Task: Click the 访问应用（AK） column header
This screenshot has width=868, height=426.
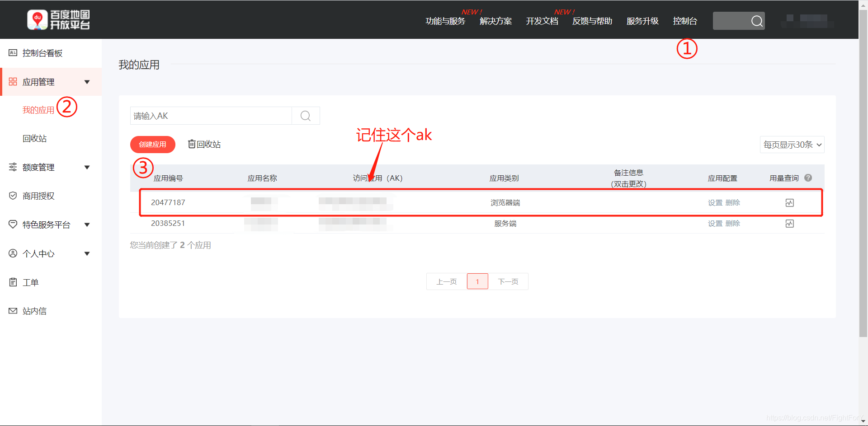Action: pyautogui.click(x=378, y=178)
